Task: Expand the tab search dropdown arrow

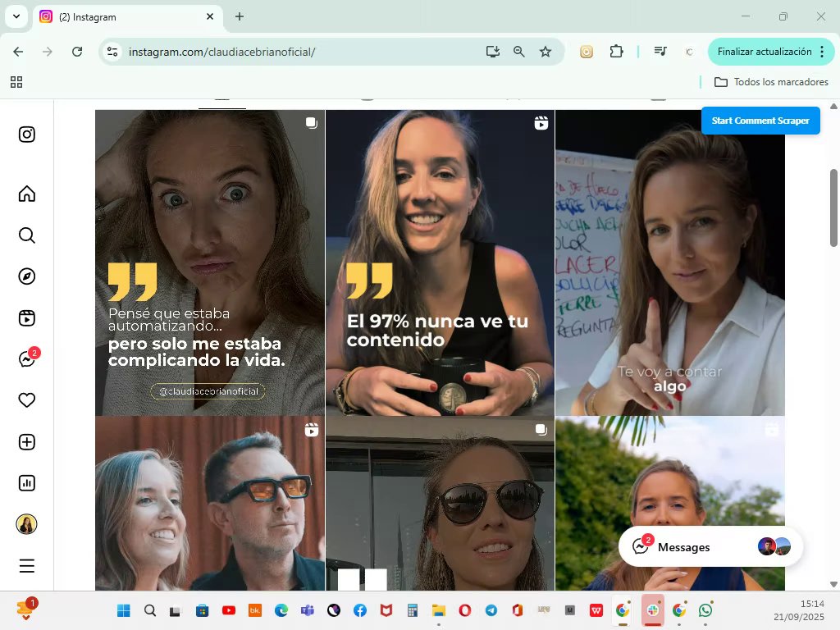Action: (x=16, y=16)
